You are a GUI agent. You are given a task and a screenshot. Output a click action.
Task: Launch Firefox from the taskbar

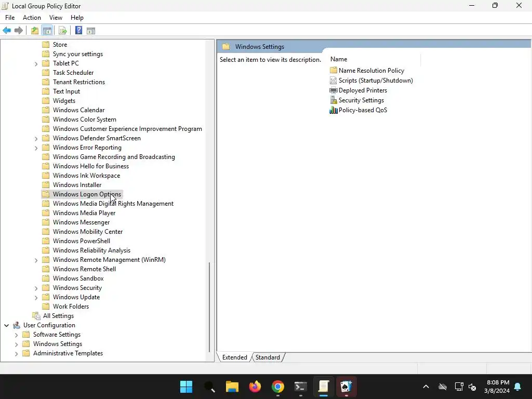click(255, 387)
